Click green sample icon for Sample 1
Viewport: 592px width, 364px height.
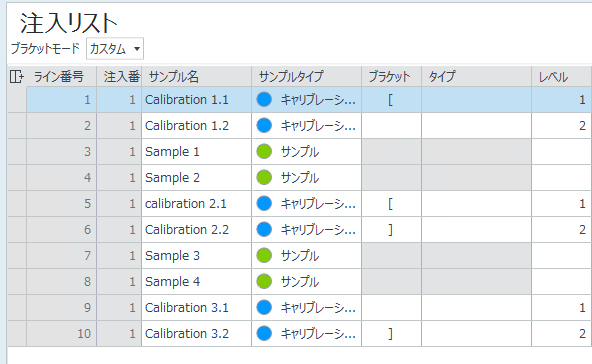click(x=264, y=151)
